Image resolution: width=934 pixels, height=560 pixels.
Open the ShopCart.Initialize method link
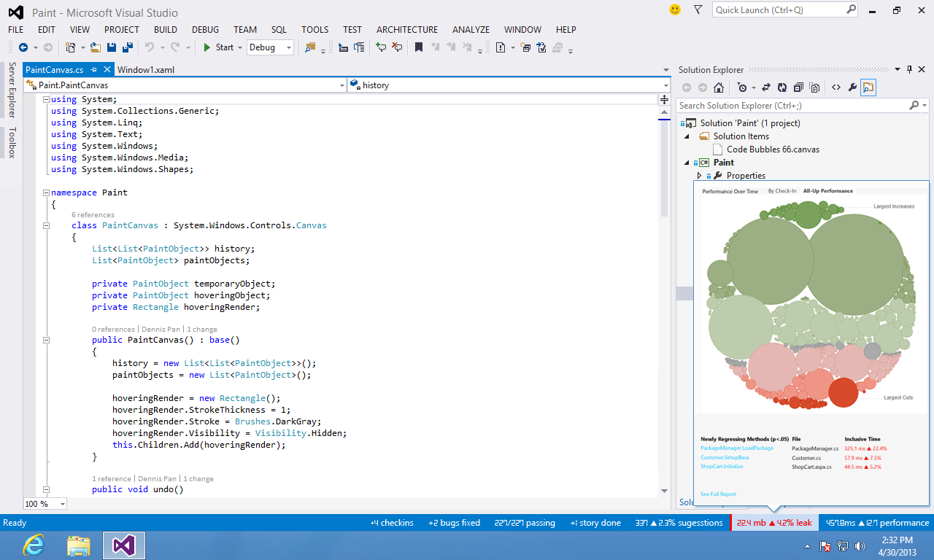pos(722,467)
